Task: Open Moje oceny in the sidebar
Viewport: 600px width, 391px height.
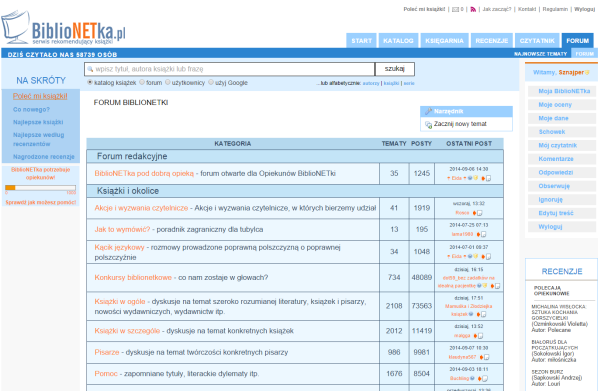Action: [562, 104]
